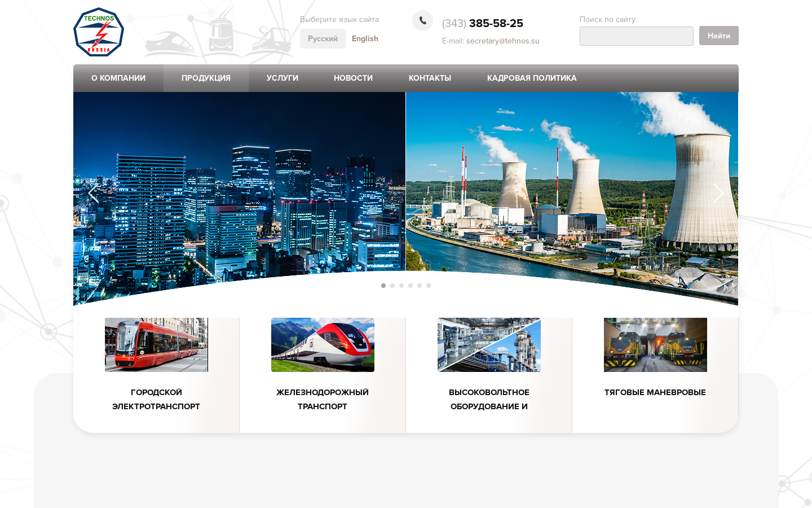Click phone number 385-58-25
This screenshot has height=508, width=812.
[496, 23]
